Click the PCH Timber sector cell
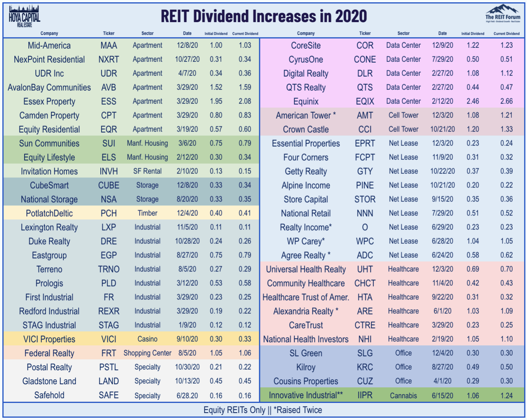Screen dimensions: 527x420 tap(147, 213)
